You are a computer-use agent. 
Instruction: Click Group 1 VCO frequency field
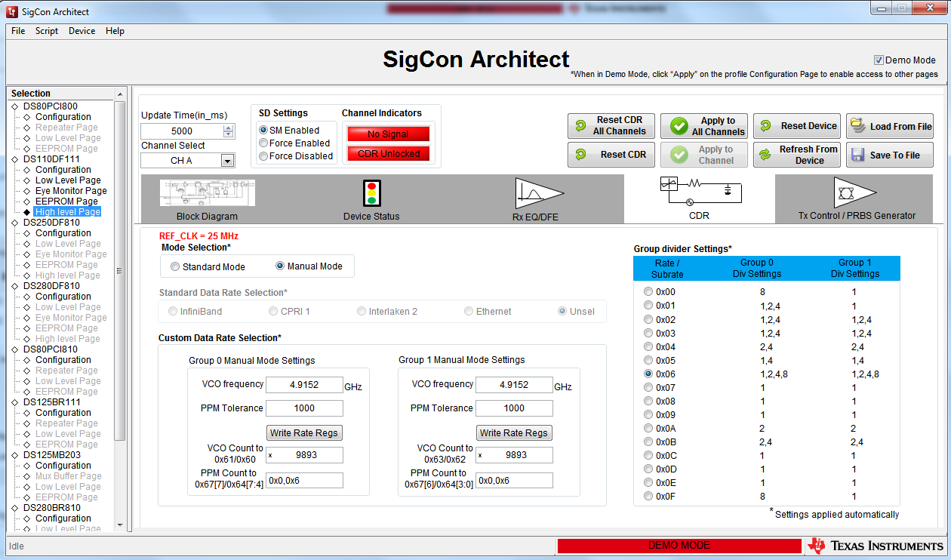point(514,384)
